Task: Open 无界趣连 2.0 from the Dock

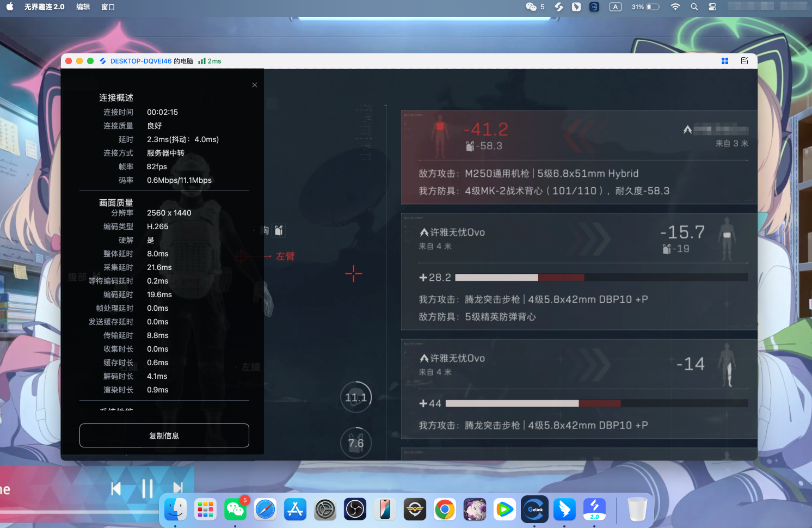Action: click(x=594, y=509)
